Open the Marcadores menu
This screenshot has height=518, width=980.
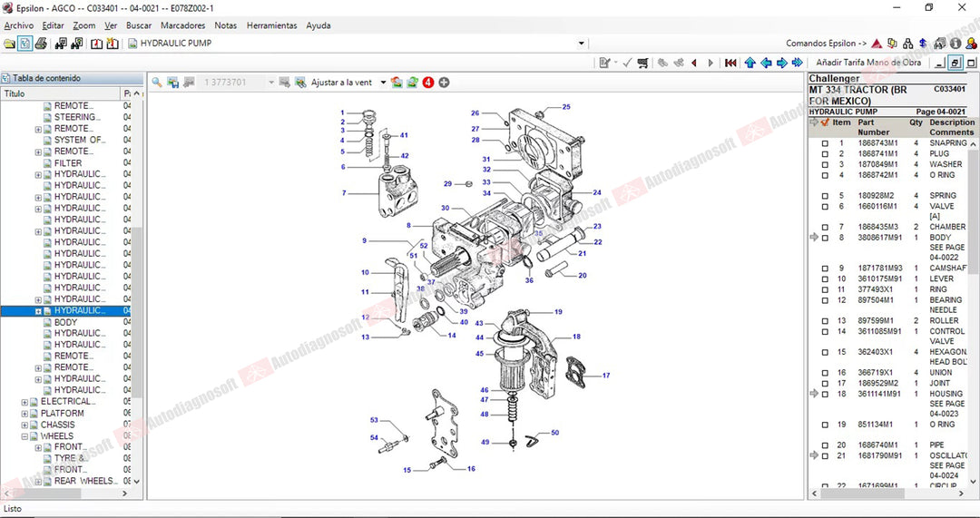pos(182,25)
